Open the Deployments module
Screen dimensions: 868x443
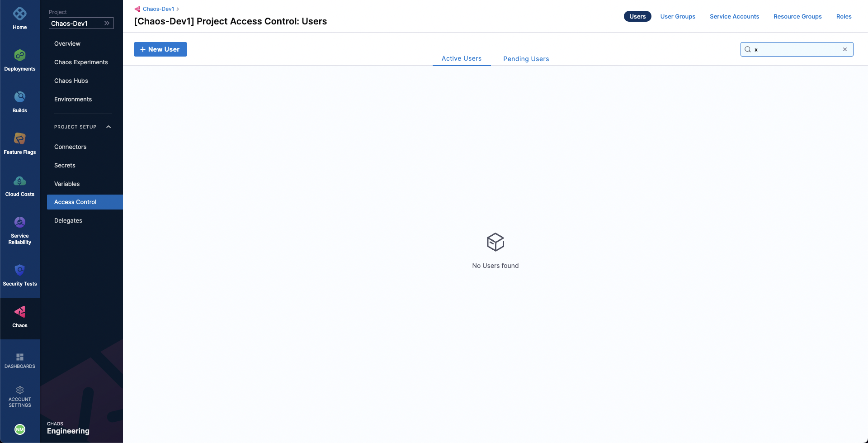point(20,61)
